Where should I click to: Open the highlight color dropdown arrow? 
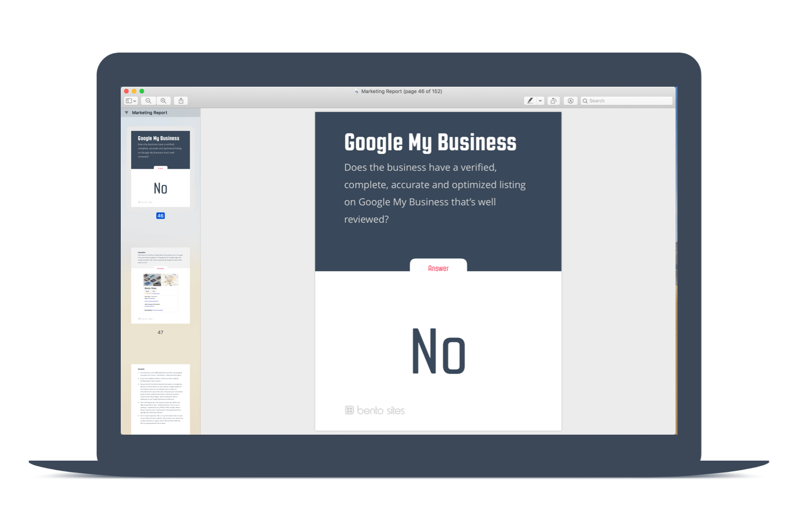coord(541,101)
